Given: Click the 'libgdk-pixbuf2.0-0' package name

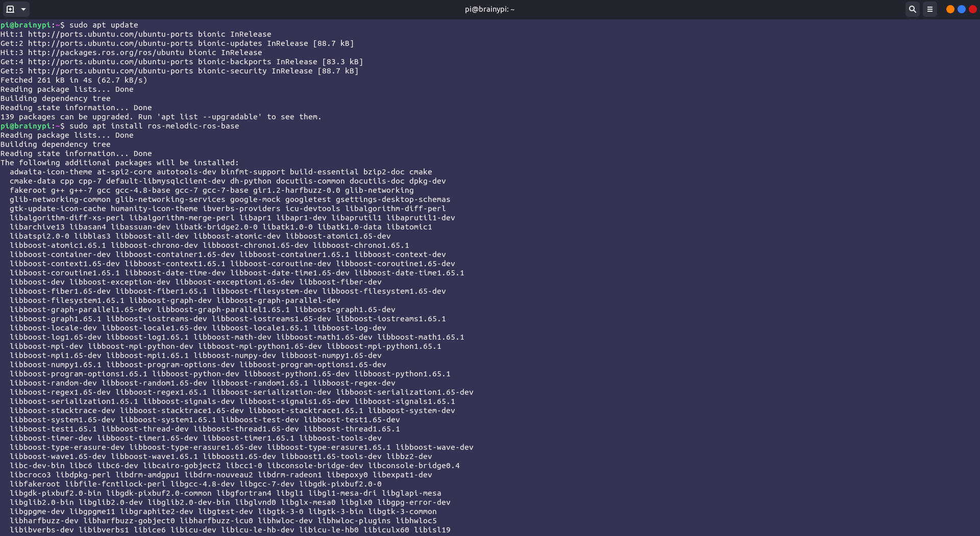Looking at the screenshot, I should click(x=340, y=484).
